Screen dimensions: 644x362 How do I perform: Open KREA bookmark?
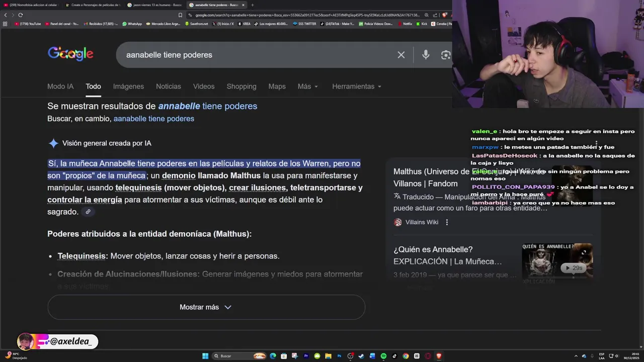[x=244, y=24]
